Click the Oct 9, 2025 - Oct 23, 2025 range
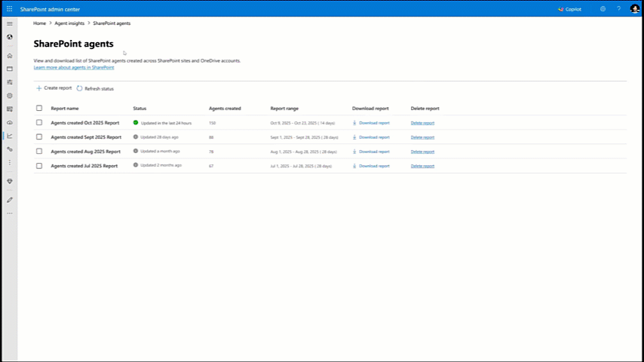The image size is (644, 362). point(302,123)
